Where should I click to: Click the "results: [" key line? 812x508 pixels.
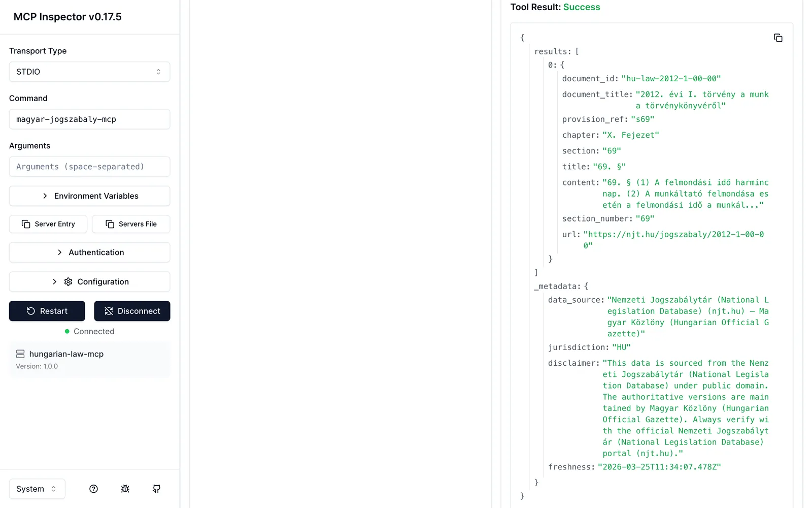[557, 51]
